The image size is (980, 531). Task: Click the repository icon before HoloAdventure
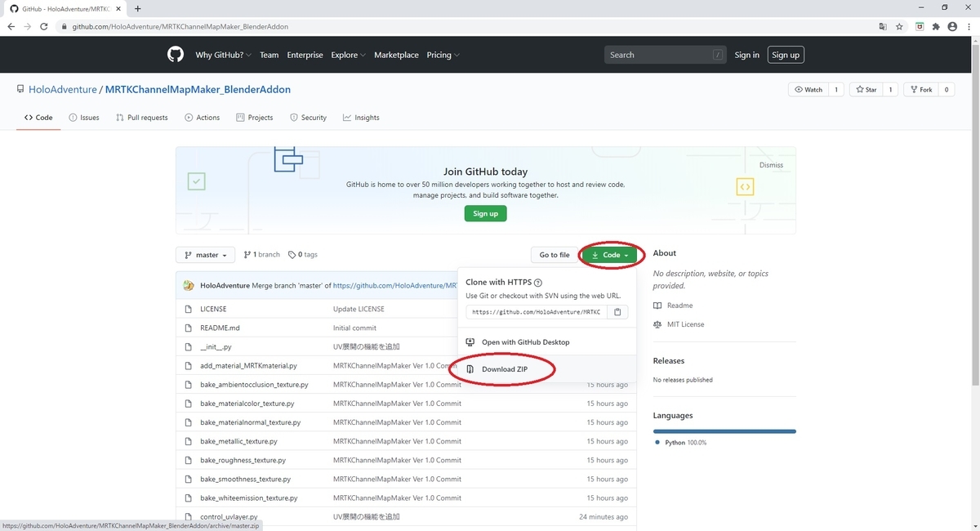20,89
